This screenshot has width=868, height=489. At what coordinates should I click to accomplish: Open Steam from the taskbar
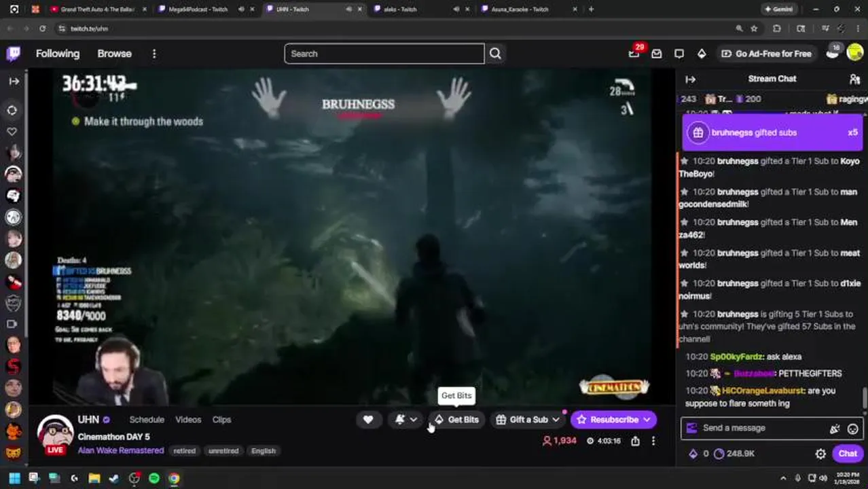(113, 478)
